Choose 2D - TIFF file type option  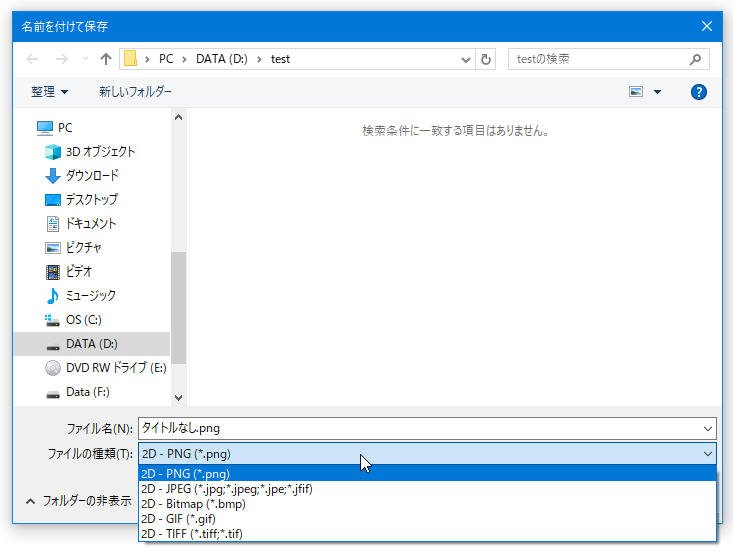[x=428, y=534]
